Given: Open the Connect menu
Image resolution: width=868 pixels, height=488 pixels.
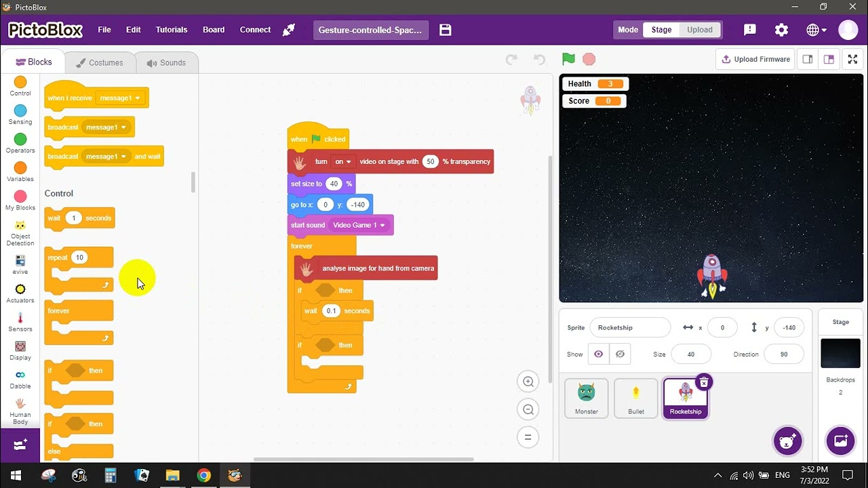Looking at the screenshot, I should 255,30.
